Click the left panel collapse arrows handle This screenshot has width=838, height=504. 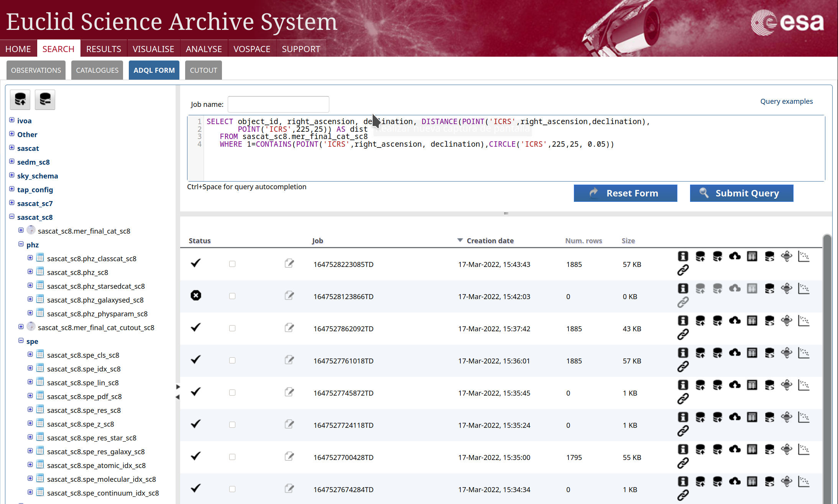click(x=177, y=392)
